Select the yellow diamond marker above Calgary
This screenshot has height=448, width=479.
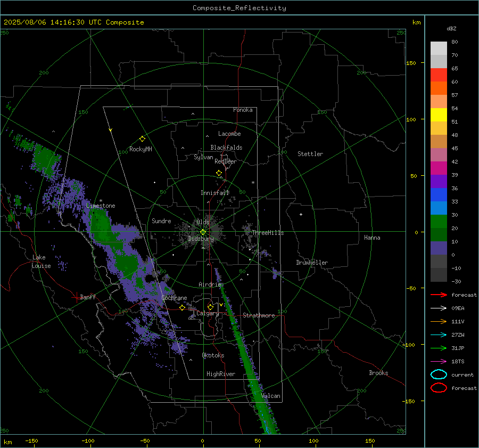coord(210,307)
